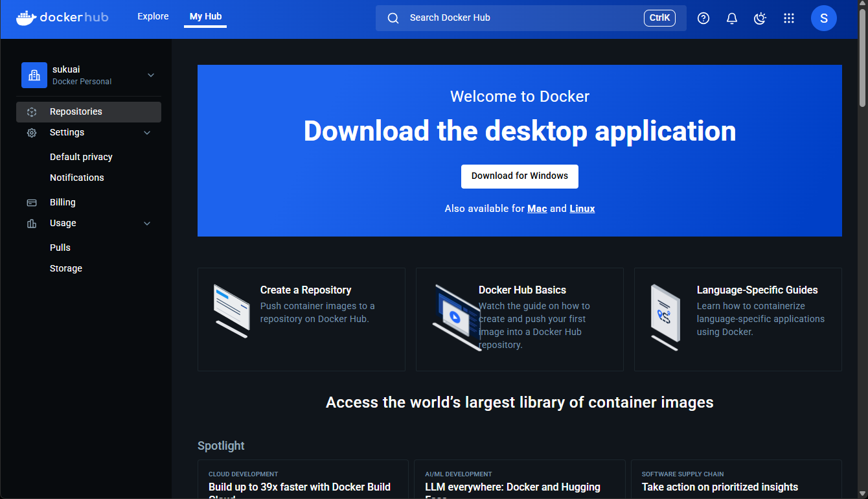This screenshot has height=499, width=868.
Task: Click the Docker Personal plan label
Action: 82,82
